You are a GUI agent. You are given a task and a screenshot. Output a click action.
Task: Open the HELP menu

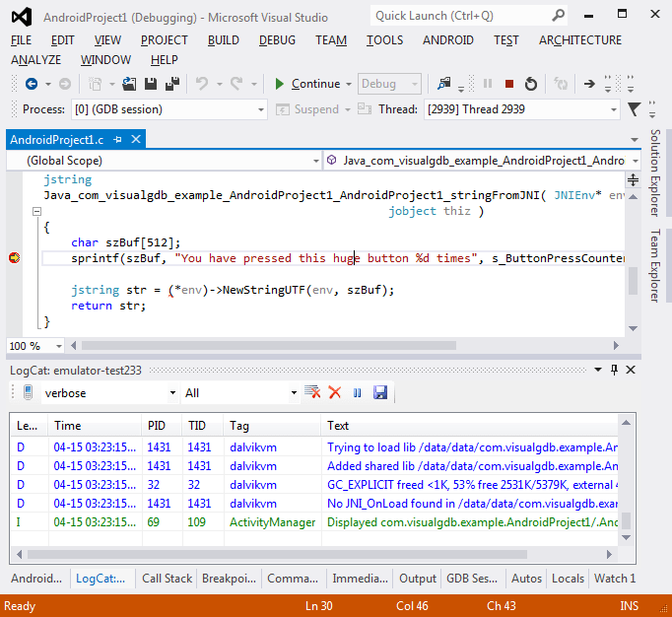[165, 60]
